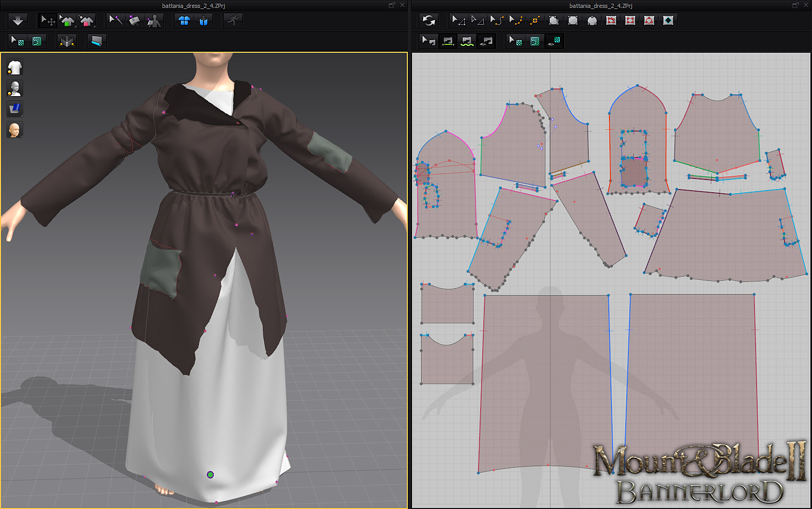Click the running figure animation button
This screenshot has width=812, height=509.
tap(233, 21)
